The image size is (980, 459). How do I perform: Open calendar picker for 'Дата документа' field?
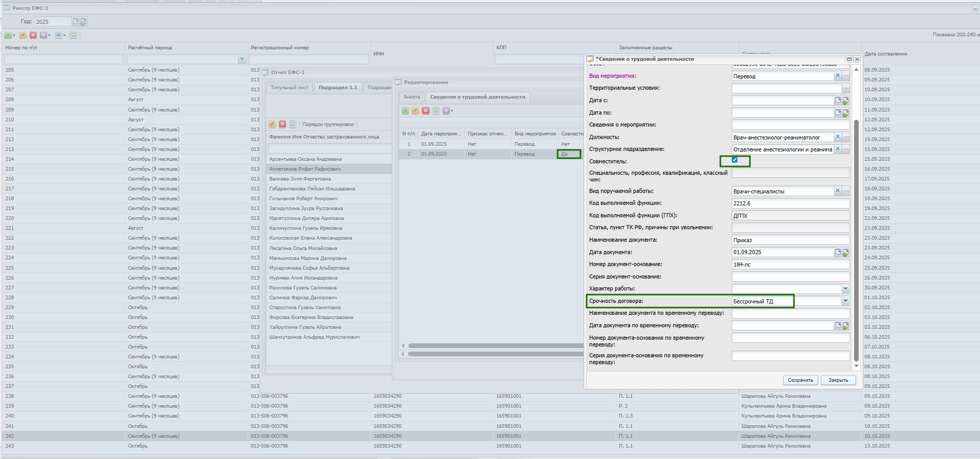(x=837, y=252)
